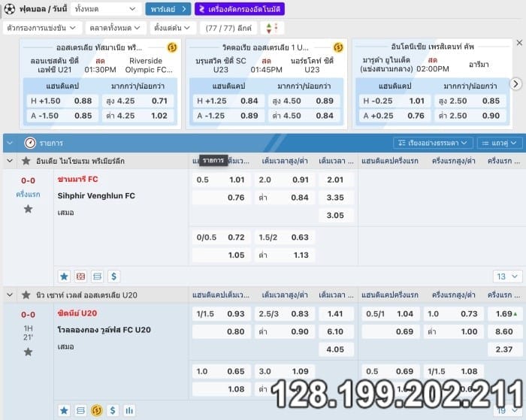Image resolution: width=526 pixels, height=420 pixels.
Task: Select ต่ำ 2.50 odds 0.90
Action: pyautogui.click(x=470, y=116)
